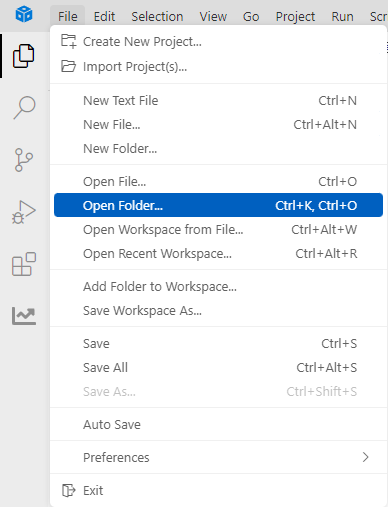Click the Create New Project folder icon
388x507 pixels.
(69, 41)
